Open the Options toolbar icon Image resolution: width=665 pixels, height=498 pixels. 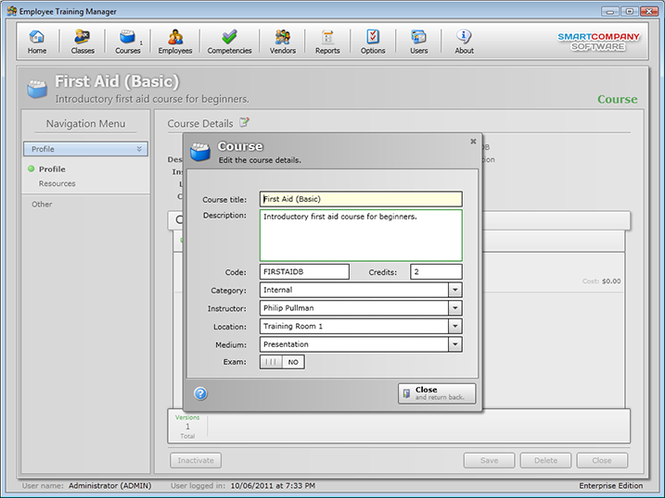[373, 41]
